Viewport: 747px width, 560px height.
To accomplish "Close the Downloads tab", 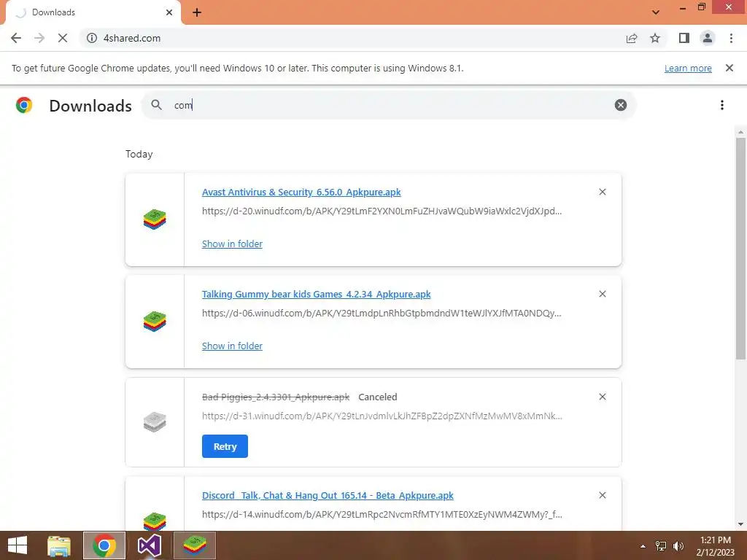I will (x=169, y=12).
